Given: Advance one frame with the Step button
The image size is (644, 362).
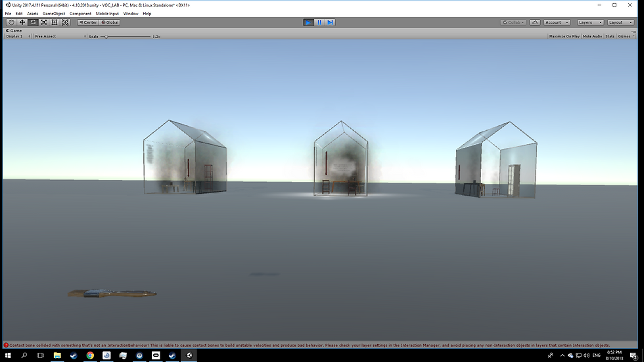Looking at the screenshot, I should pyautogui.click(x=330, y=22).
